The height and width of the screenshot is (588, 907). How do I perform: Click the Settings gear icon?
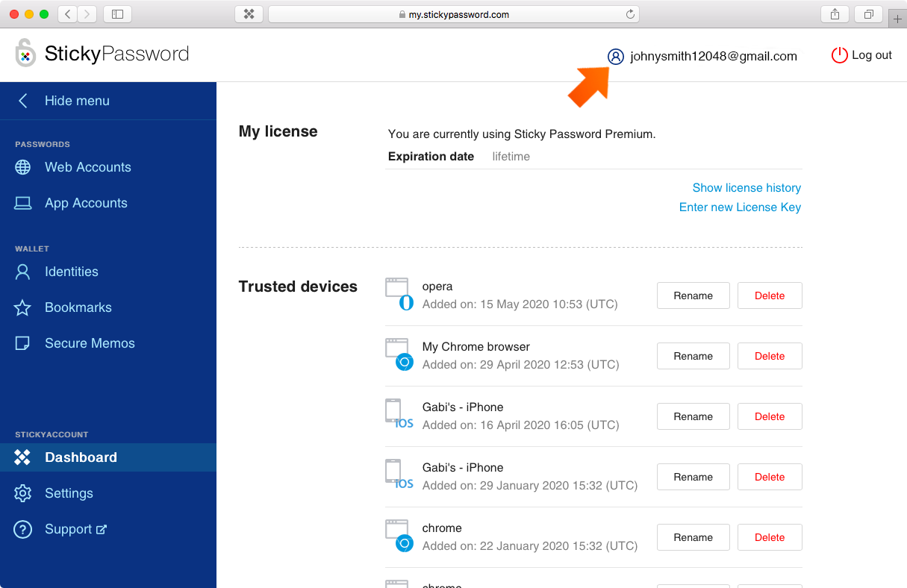coord(23,493)
